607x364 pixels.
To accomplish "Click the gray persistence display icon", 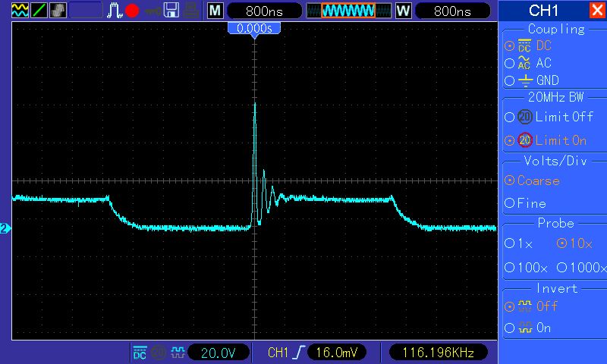I will 58,11.
